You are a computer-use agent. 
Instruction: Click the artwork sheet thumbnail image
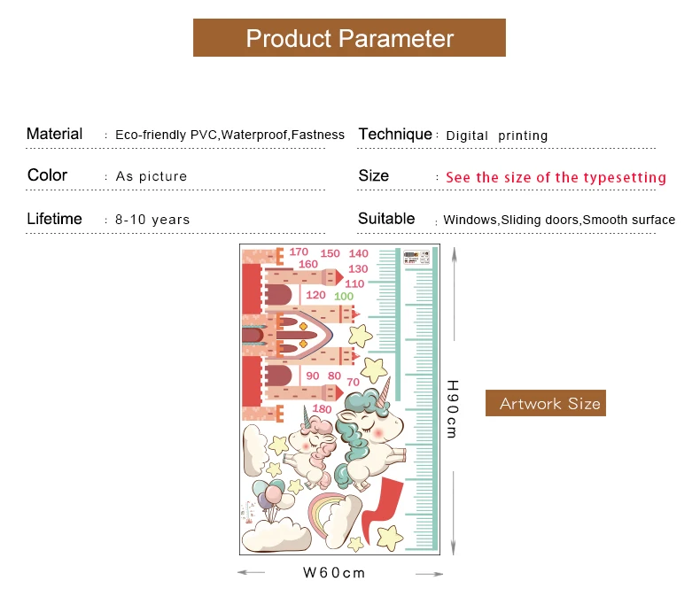(339, 399)
